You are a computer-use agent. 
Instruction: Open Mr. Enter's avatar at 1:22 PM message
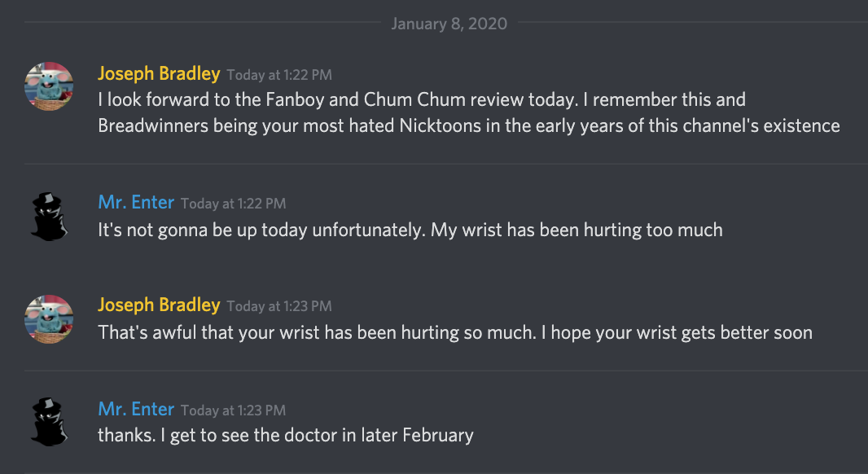click(x=49, y=217)
